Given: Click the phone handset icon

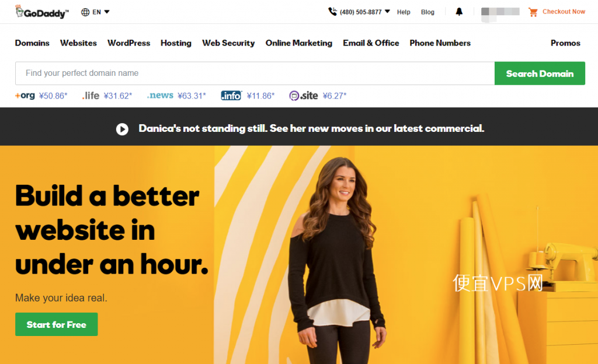Looking at the screenshot, I should [332, 12].
